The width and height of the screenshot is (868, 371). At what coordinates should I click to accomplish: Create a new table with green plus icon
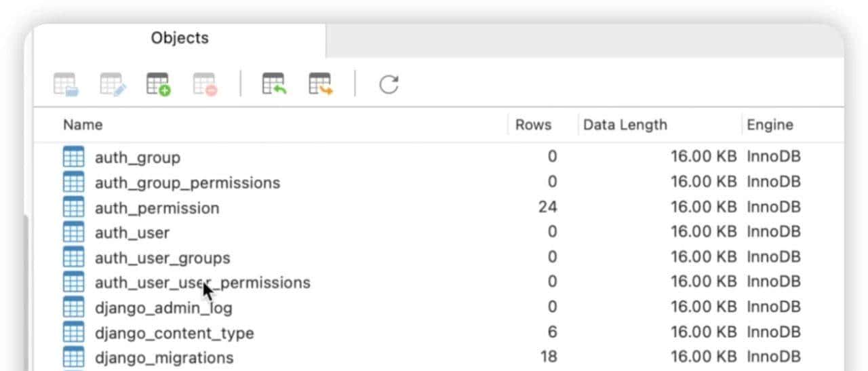(159, 85)
